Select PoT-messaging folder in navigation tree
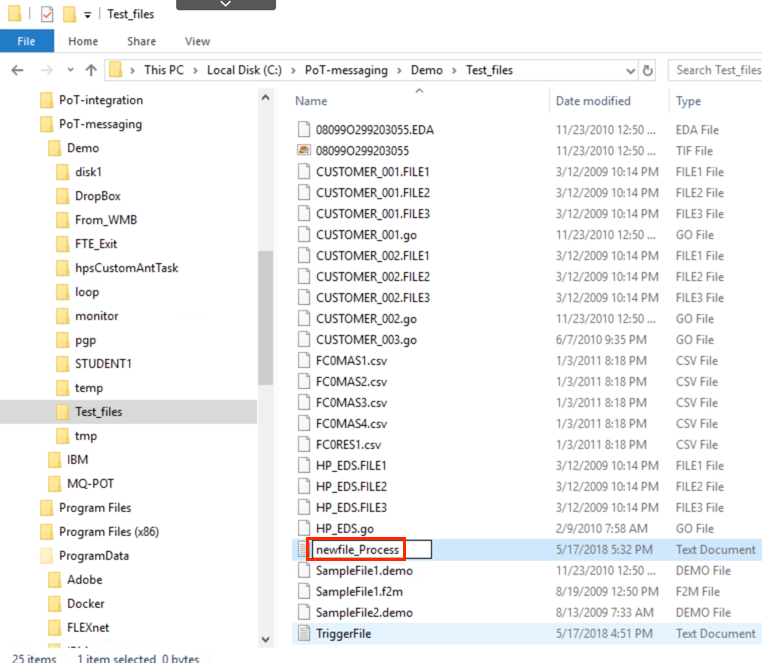This screenshot has width=762, height=663. [x=101, y=124]
